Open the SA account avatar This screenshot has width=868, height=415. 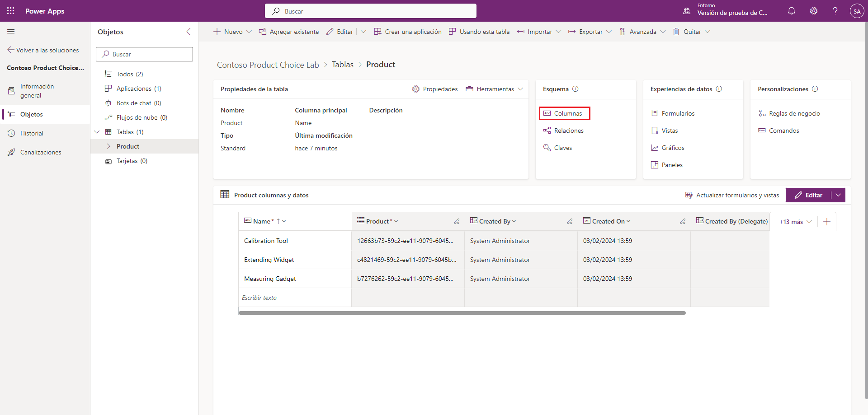pyautogui.click(x=857, y=11)
